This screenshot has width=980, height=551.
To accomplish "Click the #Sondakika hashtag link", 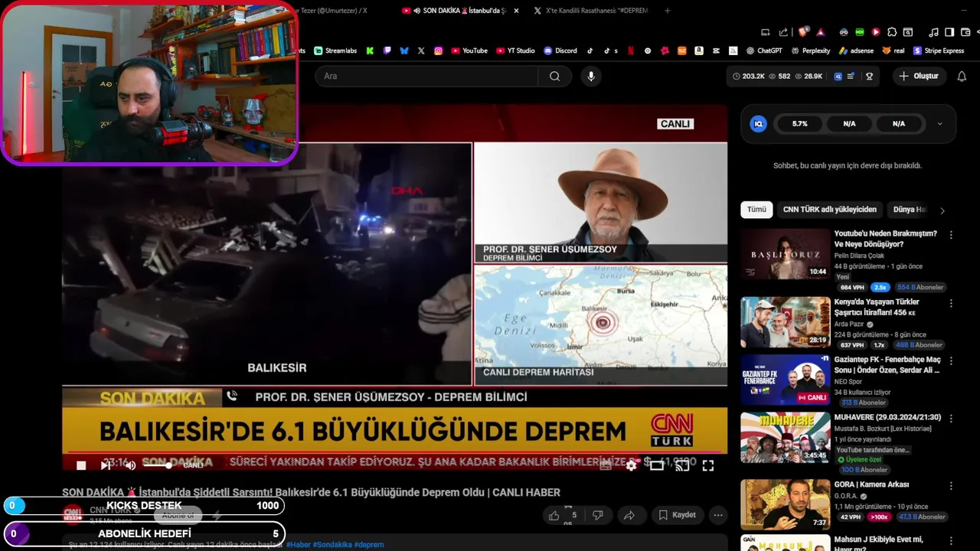I will 332,545.
